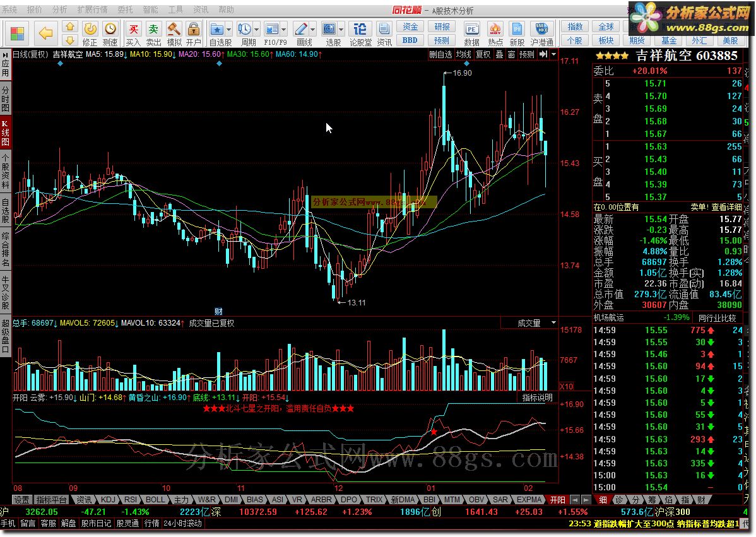This screenshot has height=537, width=756.
Task: Open the 系统 menu
Action: coord(9,9)
